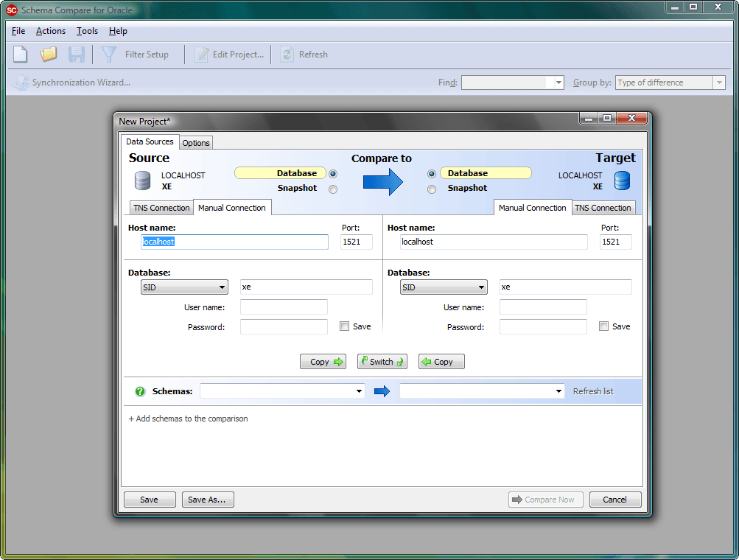Screen dimensions: 739x560
Task: Open project using the folder icon
Action: coord(48,55)
